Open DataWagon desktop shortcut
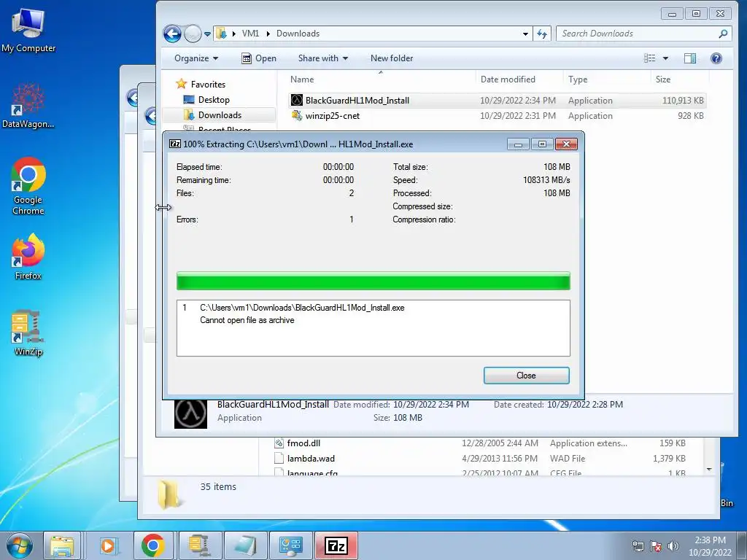The image size is (747, 560). (28, 106)
